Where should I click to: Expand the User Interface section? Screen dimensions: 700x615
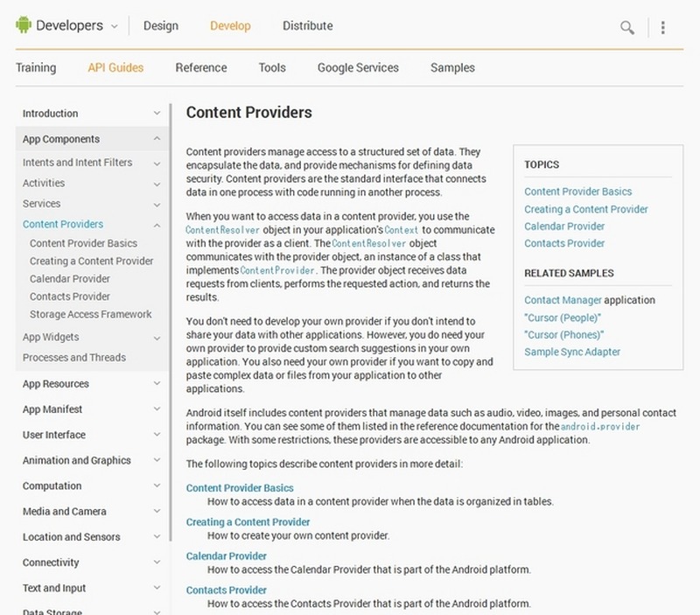(x=157, y=435)
